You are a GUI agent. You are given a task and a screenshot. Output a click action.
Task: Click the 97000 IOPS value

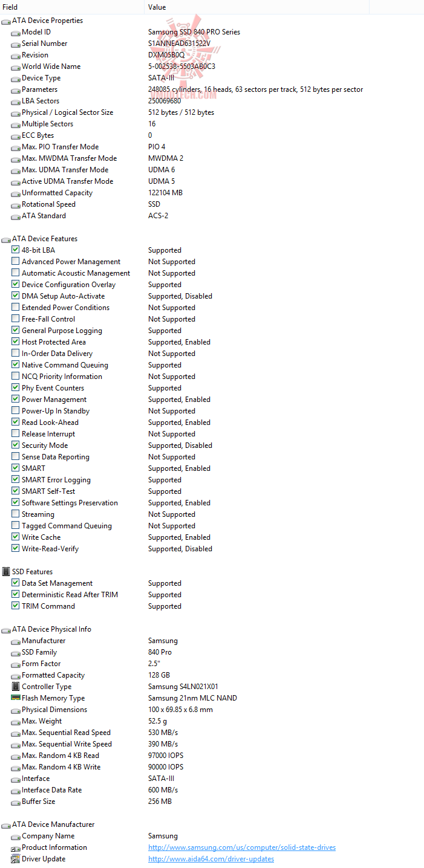(166, 756)
